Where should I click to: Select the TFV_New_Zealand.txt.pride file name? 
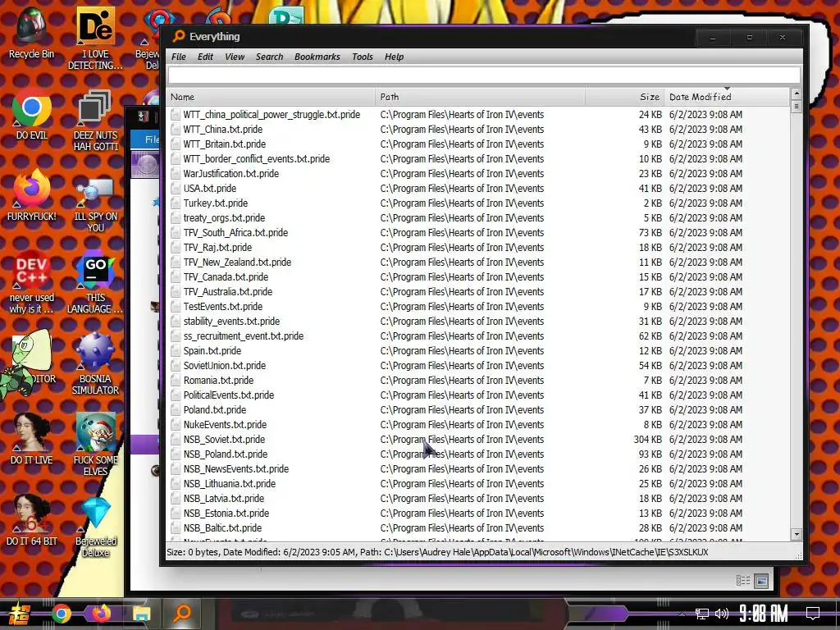pos(237,262)
